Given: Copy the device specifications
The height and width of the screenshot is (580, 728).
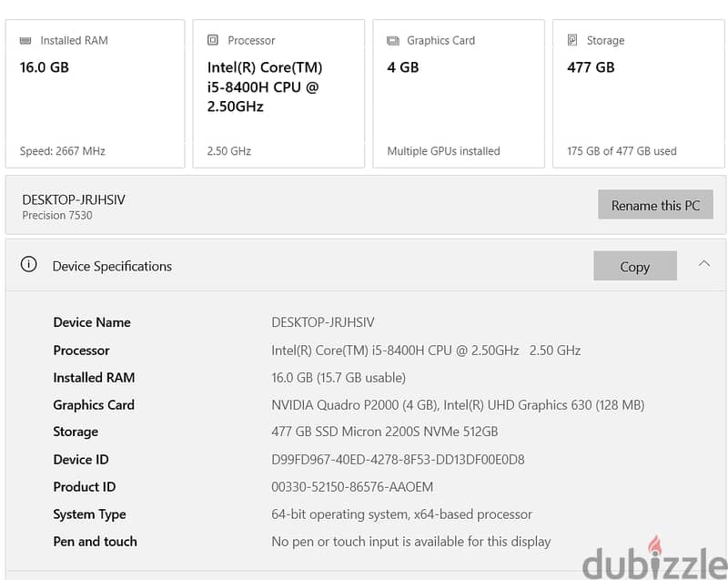Looking at the screenshot, I should pos(634,266).
